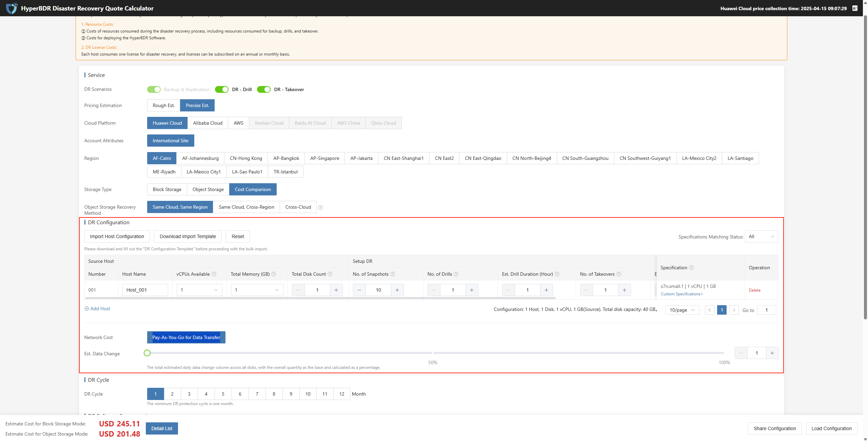Select Object Storage type
Viewport: 868px width, 442px height.
(208, 189)
